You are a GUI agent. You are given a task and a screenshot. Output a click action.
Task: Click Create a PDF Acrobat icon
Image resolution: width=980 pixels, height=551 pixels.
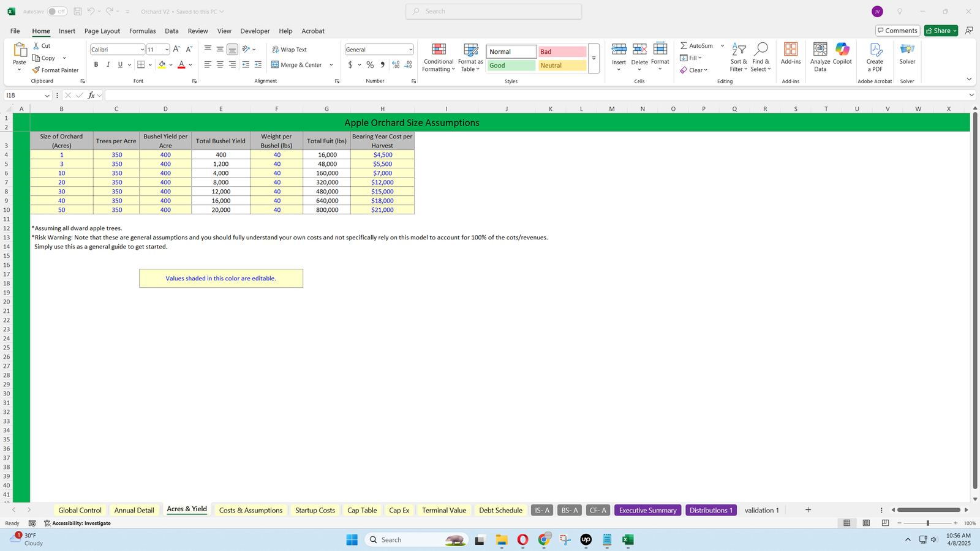click(x=875, y=50)
